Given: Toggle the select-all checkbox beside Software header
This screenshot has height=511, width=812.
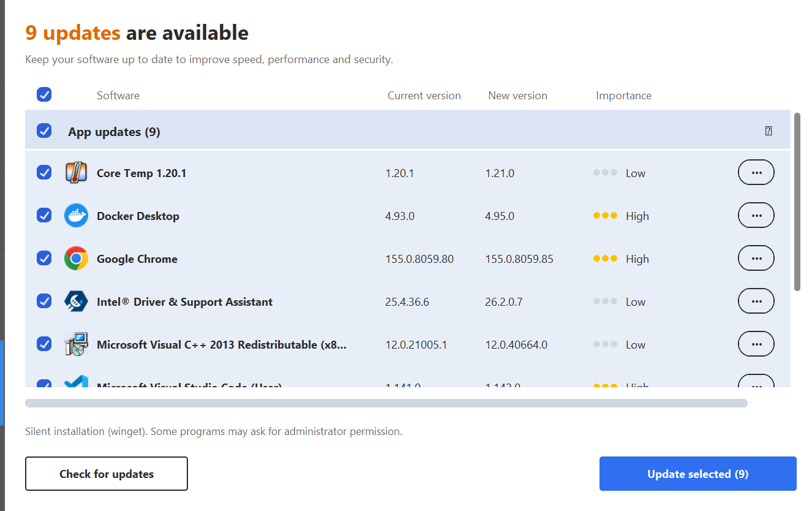Looking at the screenshot, I should coord(44,94).
